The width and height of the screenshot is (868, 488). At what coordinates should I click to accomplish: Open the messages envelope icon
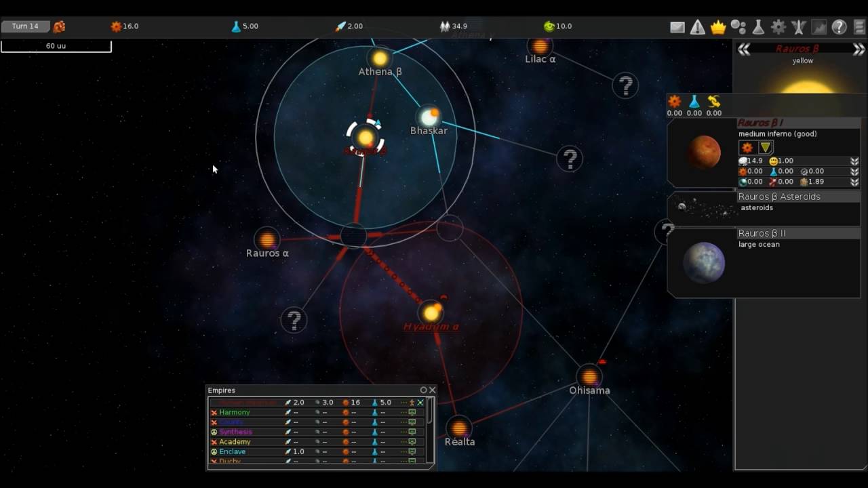(677, 27)
